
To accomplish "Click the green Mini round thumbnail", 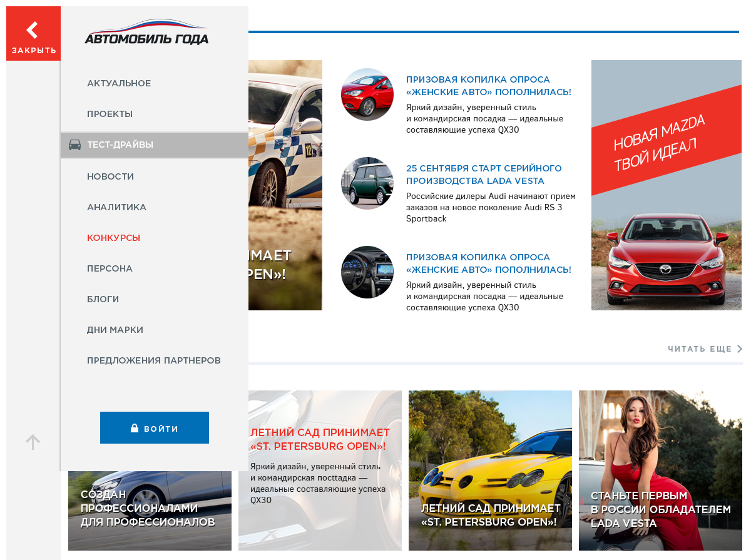I will 367,183.
